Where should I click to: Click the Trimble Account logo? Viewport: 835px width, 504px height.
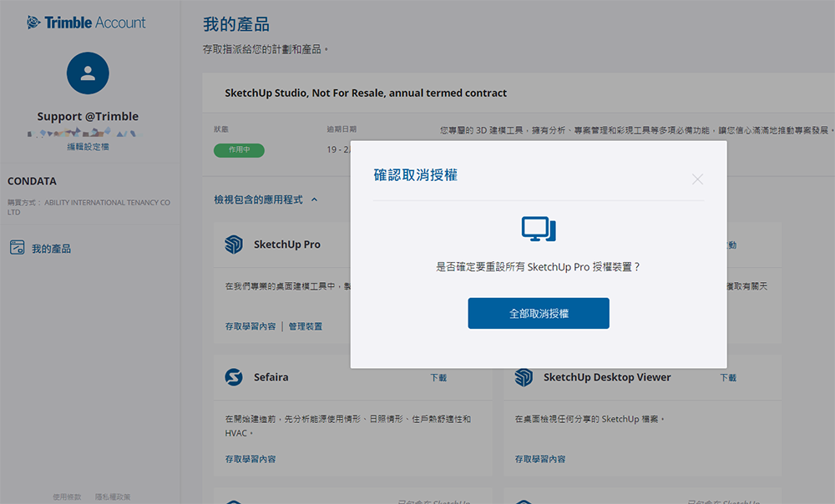86,23
